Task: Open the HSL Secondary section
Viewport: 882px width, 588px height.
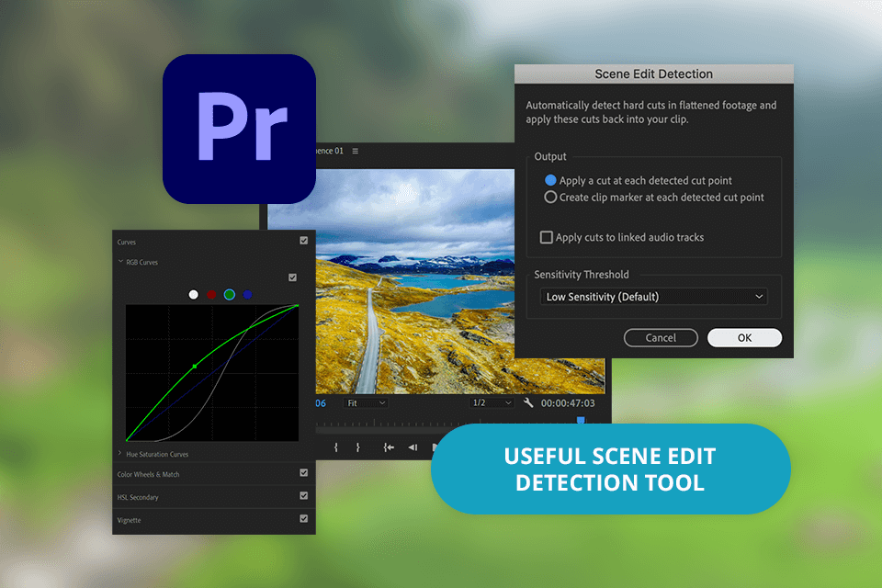Action: pyautogui.click(x=138, y=497)
